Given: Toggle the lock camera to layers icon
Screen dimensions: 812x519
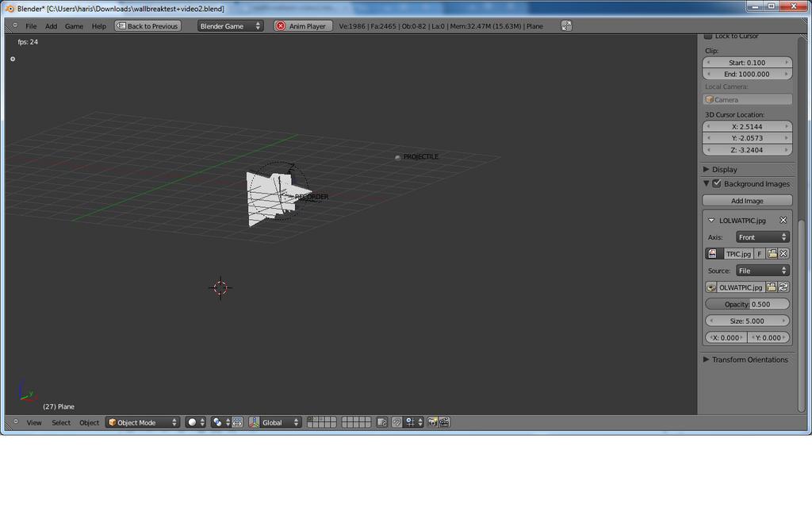Looking at the screenshot, I should click(x=381, y=422).
